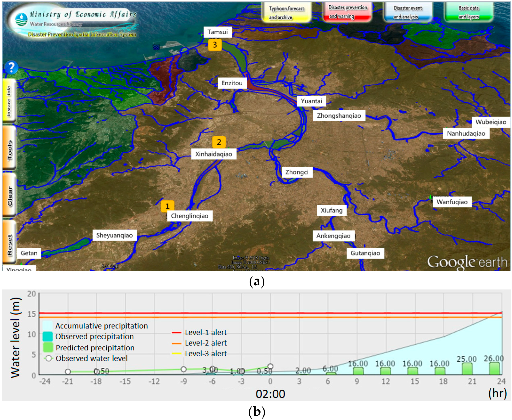Screen dimensions: 512x420
Task: Click the predicted precipitation bar at hour 9
Action: [x=358, y=371]
